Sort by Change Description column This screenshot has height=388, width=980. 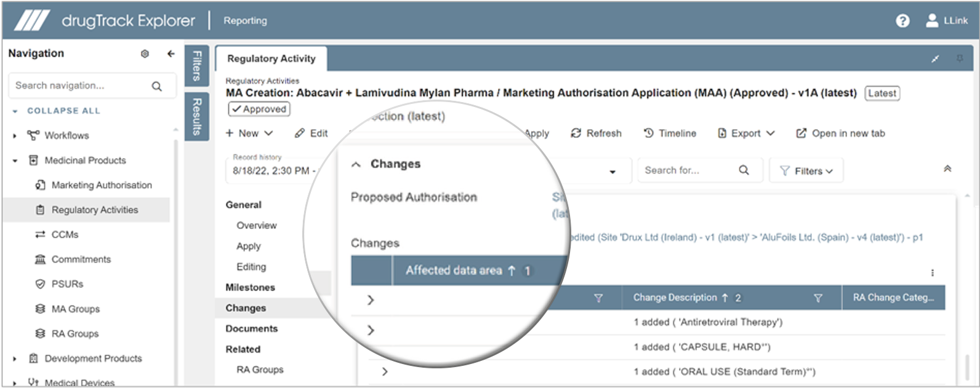pyautogui.click(x=675, y=298)
